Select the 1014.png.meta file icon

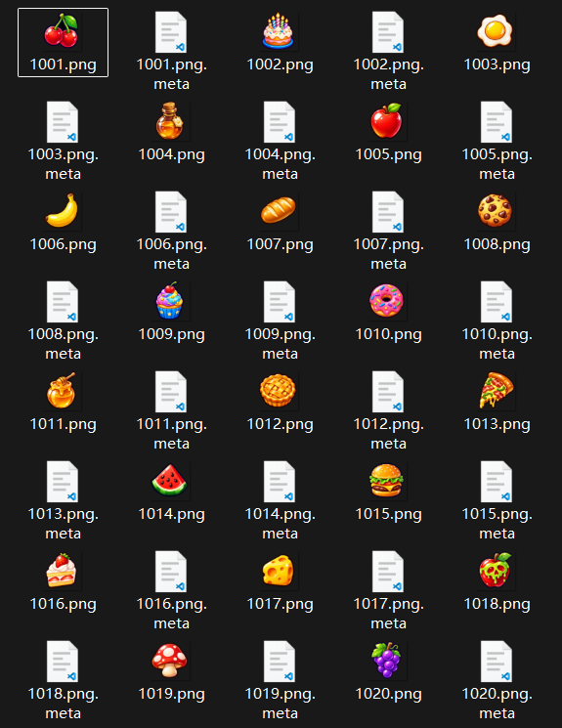[279, 482]
